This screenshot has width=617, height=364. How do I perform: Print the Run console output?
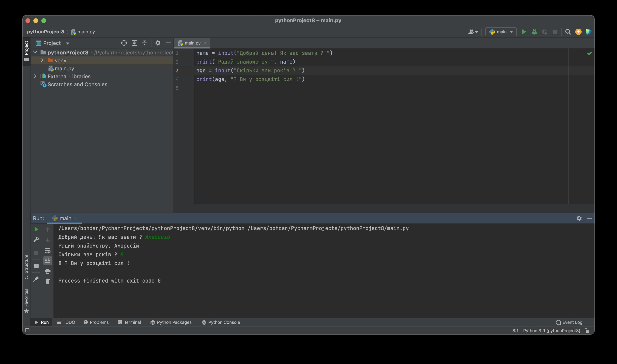tap(48, 271)
